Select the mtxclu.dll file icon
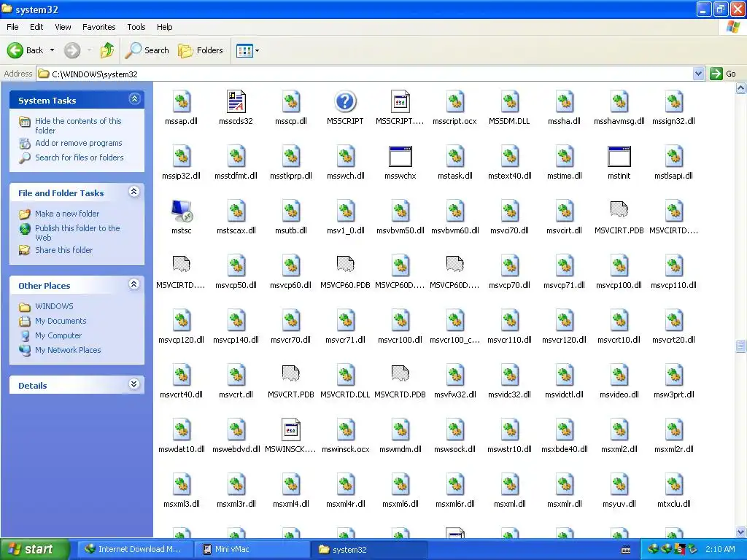The height and width of the screenshot is (560, 747). coord(673,485)
